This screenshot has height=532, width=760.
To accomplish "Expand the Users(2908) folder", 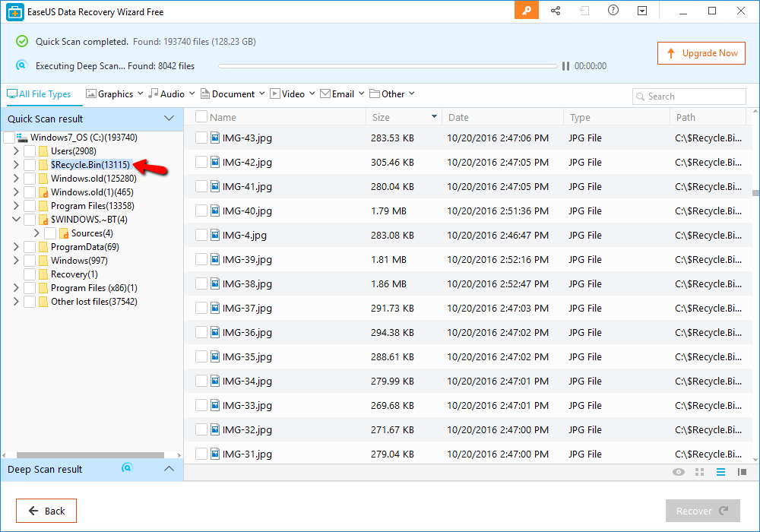I will pyautogui.click(x=15, y=150).
